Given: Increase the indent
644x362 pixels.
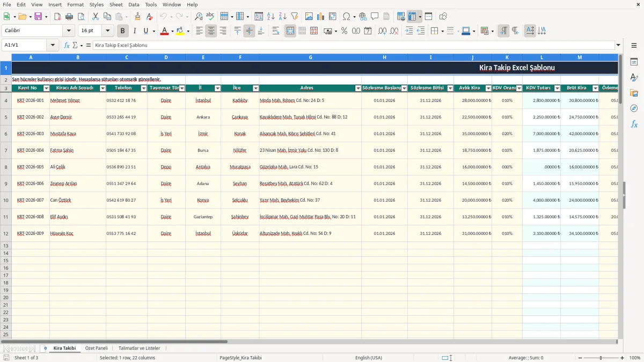Looking at the screenshot, I should coord(409,31).
